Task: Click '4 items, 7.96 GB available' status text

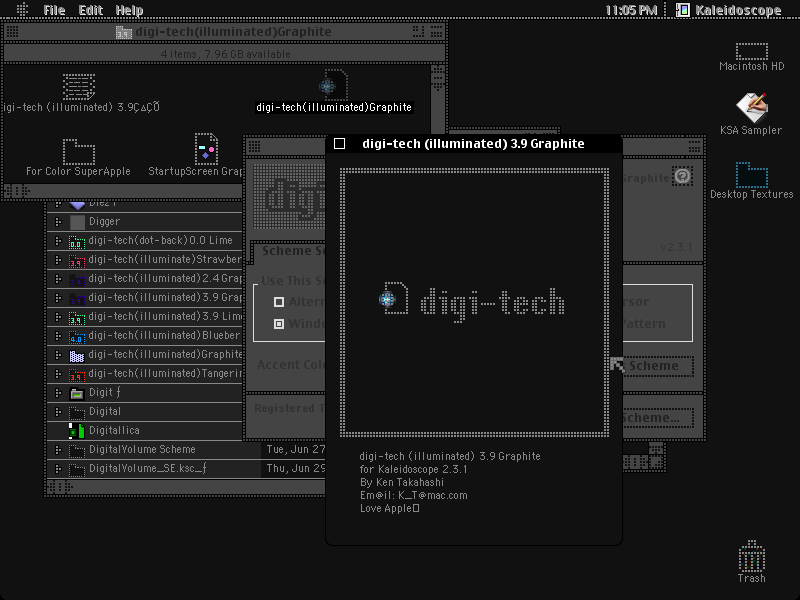Action: (x=225, y=54)
